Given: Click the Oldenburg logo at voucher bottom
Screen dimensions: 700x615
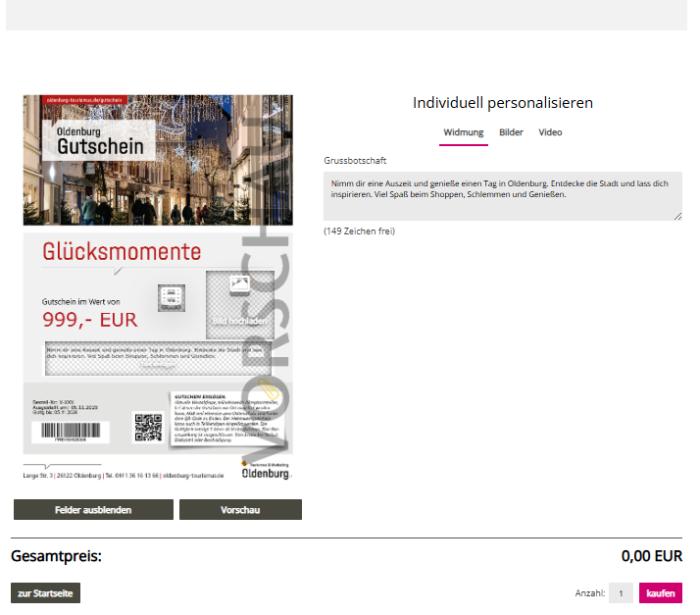Looking at the screenshot, I should [x=266, y=469].
